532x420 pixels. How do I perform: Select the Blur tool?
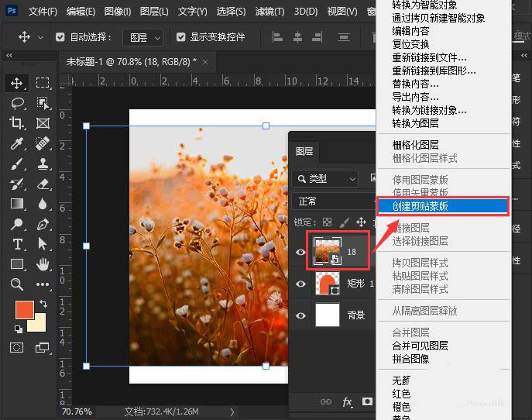point(43,204)
